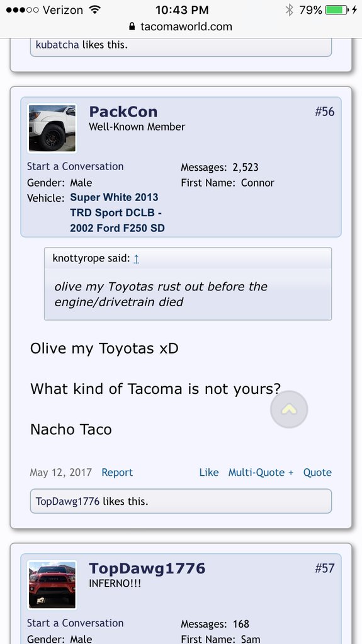Open permalink #57

coord(325,568)
